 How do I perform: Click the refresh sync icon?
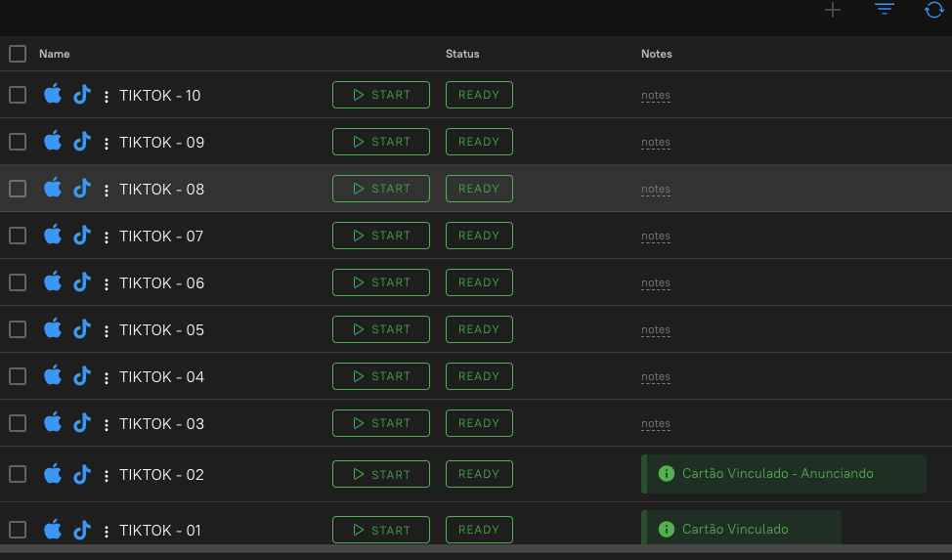coord(933,10)
